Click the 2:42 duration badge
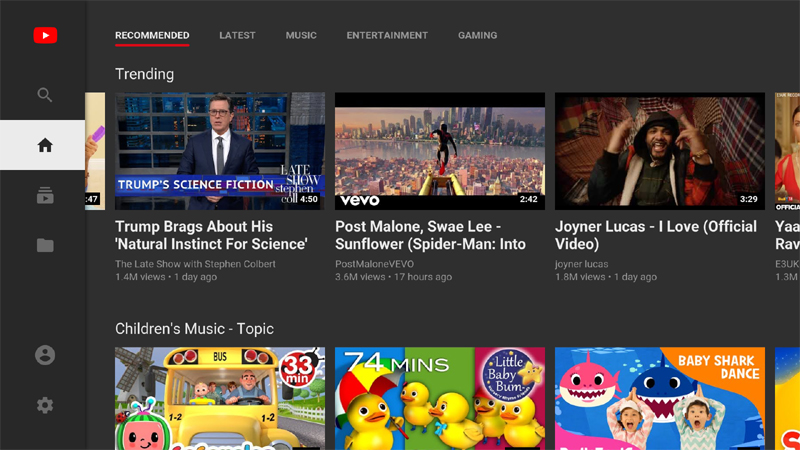800x450 pixels. [x=529, y=199]
